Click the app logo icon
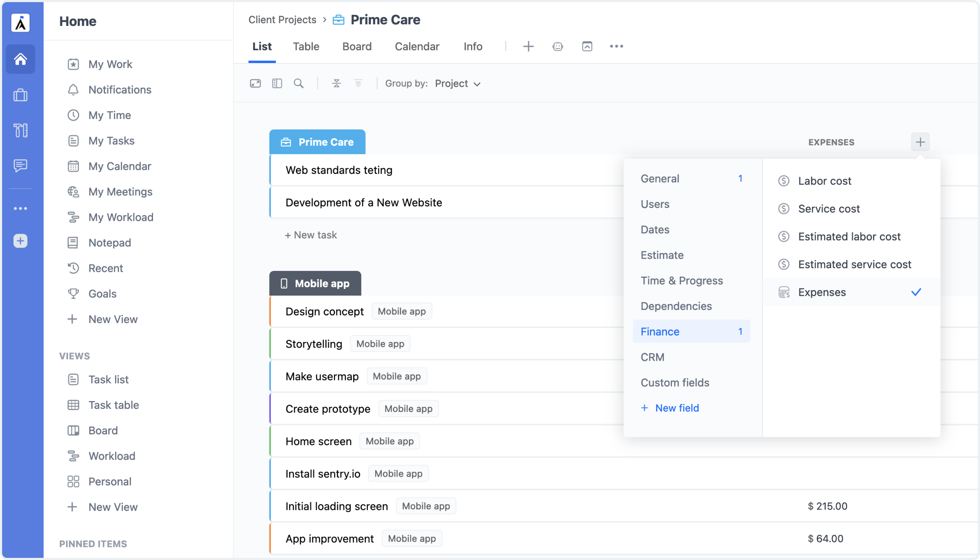Image resolution: width=980 pixels, height=560 pixels. click(x=20, y=23)
